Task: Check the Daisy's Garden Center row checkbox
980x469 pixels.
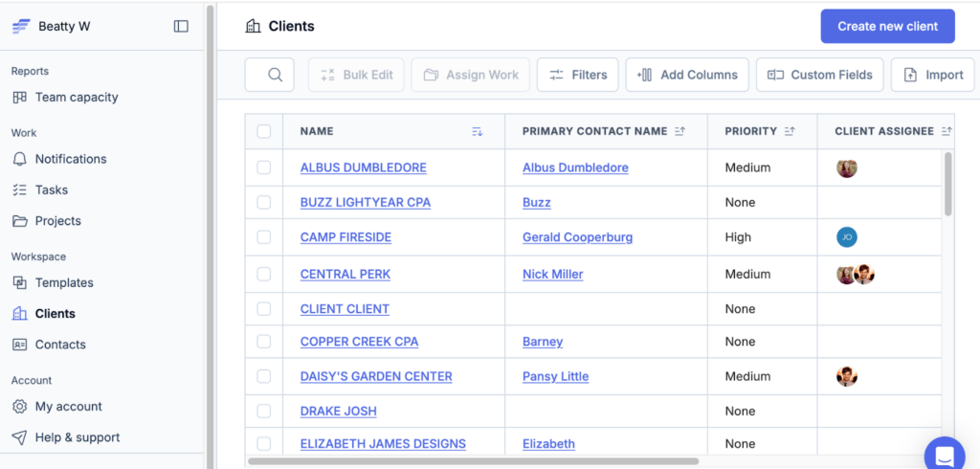Action: pos(264,376)
